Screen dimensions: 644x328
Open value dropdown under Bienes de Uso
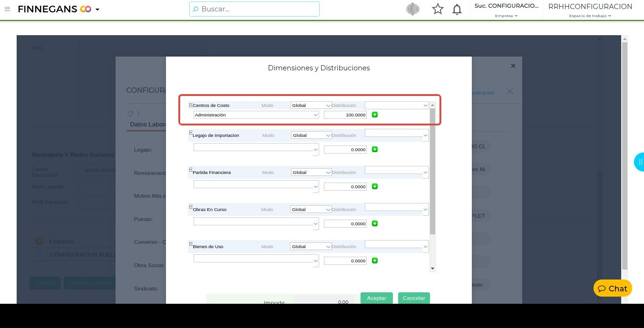pos(256,260)
